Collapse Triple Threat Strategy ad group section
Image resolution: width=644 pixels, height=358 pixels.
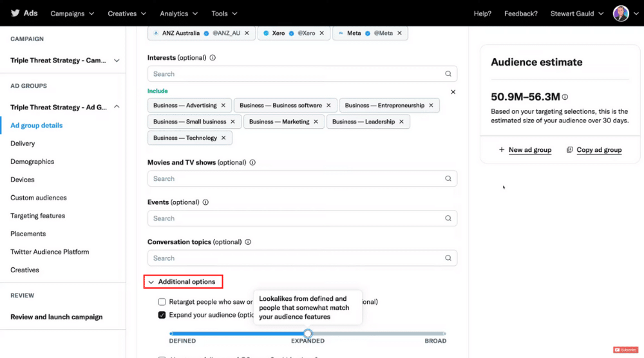click(x=117, y=107)
